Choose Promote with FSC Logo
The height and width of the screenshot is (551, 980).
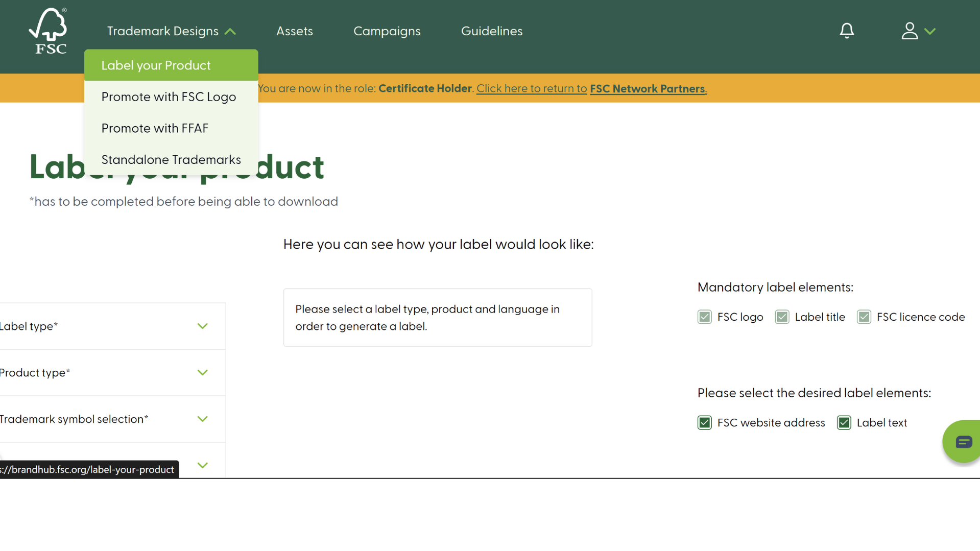(x=169, y=97)
